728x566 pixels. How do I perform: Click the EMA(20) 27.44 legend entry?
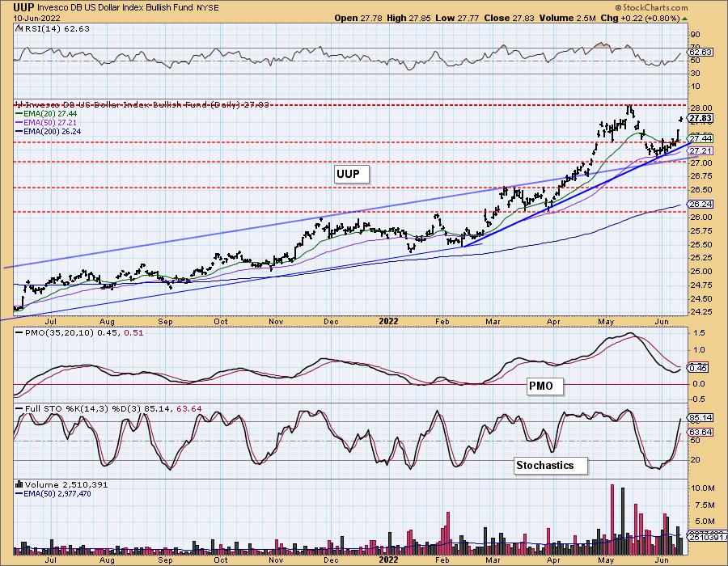46,114
